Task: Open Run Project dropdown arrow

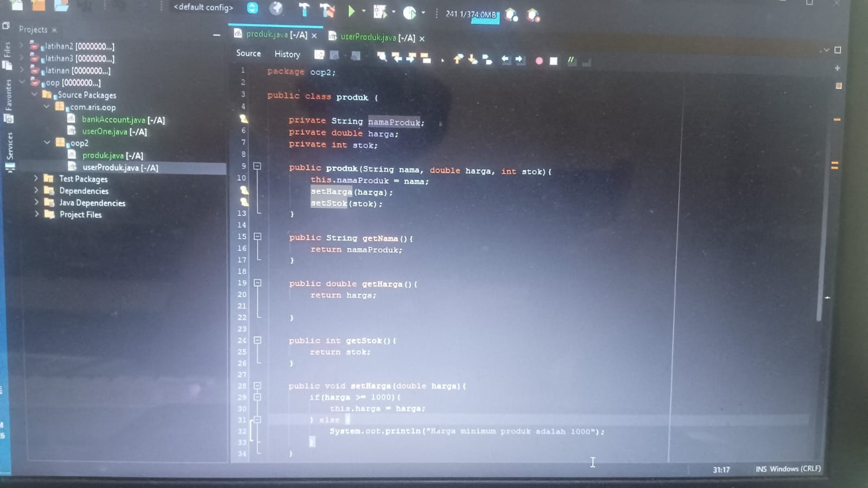Action: [x=364, y=11]
